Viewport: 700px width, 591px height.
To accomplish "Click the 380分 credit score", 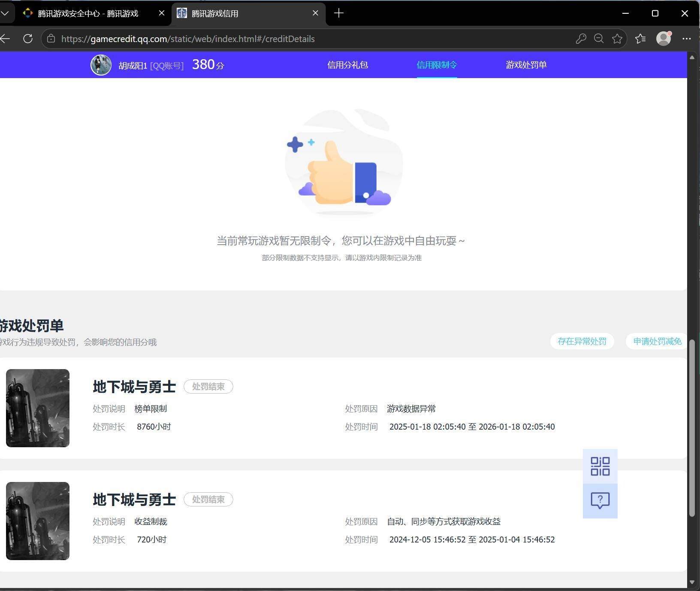I will [208, 65].
